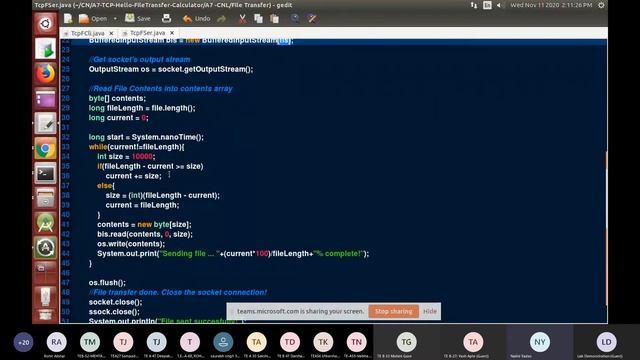Click the line 'long start = System.nanoTime();'
The width and height of the screenshot is (640, 360).
[146, 137]
